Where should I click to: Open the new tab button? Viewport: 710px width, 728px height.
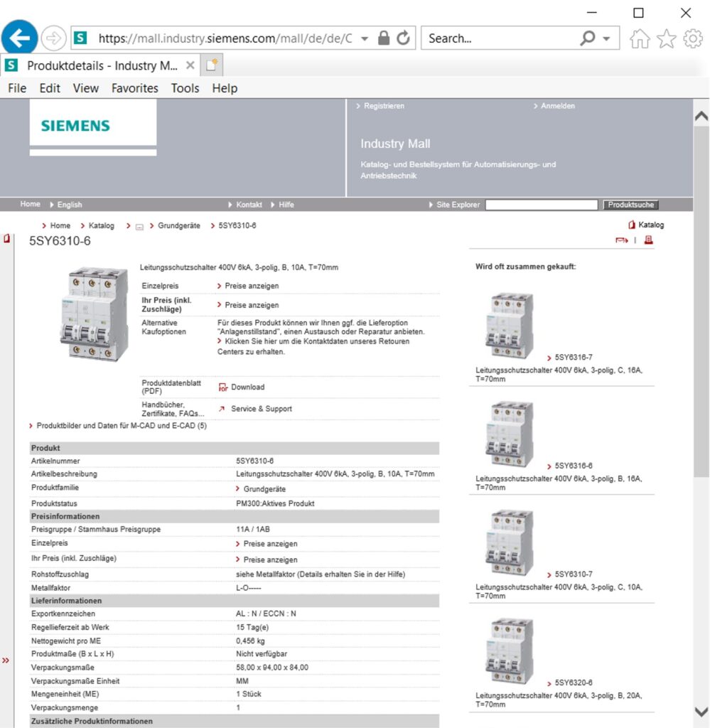click(x=212, y=65)
